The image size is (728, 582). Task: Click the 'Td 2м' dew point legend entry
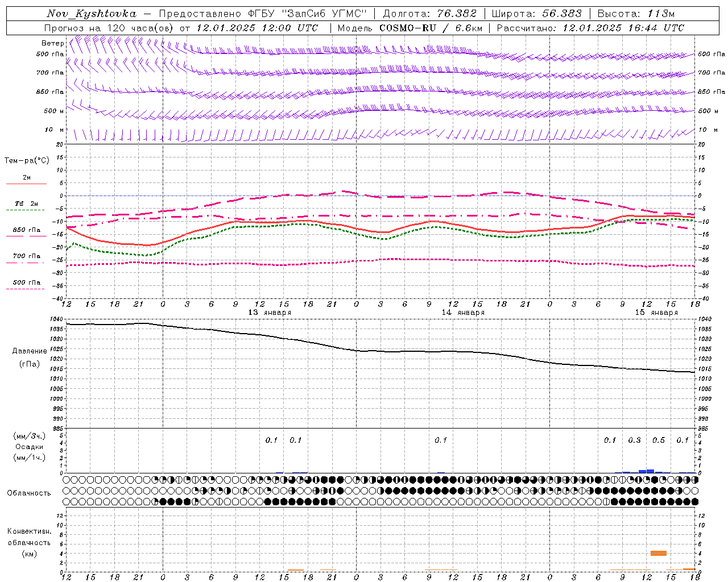tap(26, 203)
